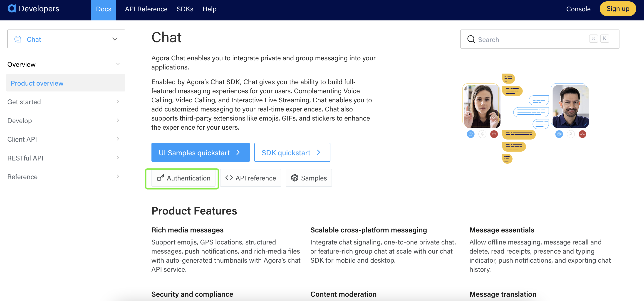Click the search magnifier icon

pos(471,39)
